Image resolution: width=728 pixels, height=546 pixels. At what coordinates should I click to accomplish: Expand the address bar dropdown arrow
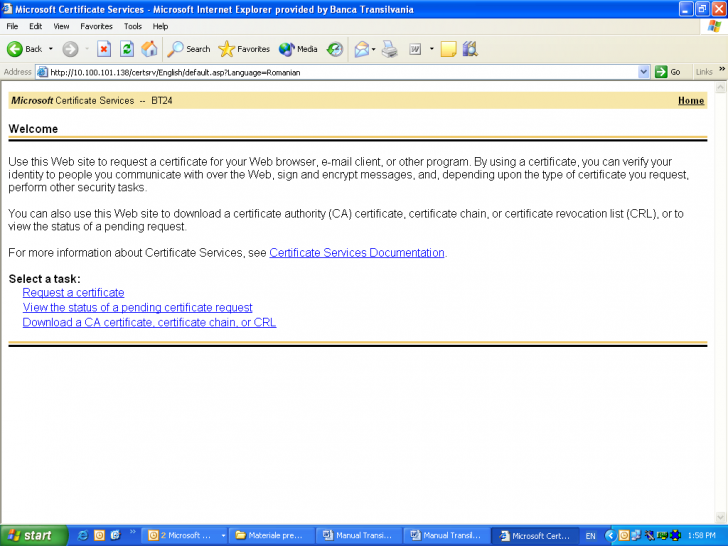pyautogui.click(x=644, y=72)
